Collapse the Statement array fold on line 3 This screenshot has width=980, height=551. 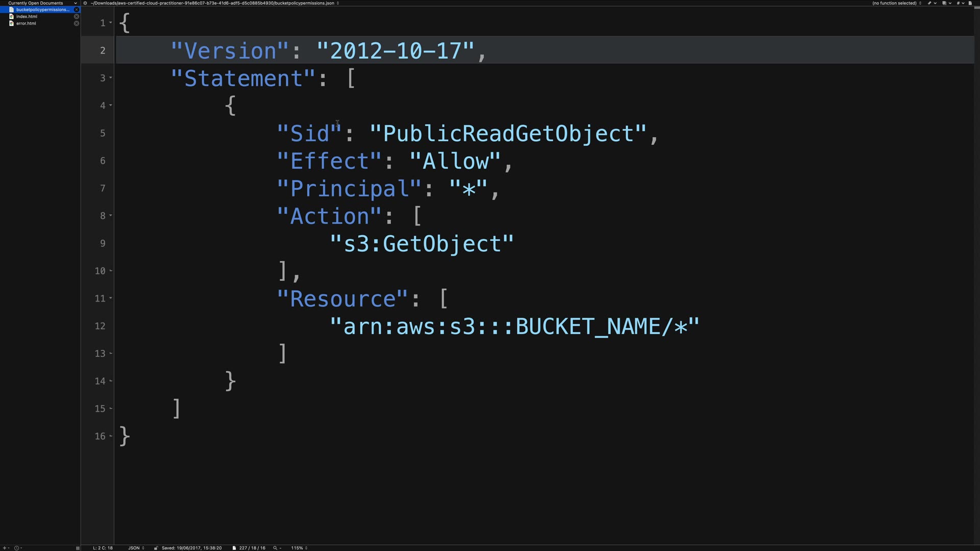(111, 78)
